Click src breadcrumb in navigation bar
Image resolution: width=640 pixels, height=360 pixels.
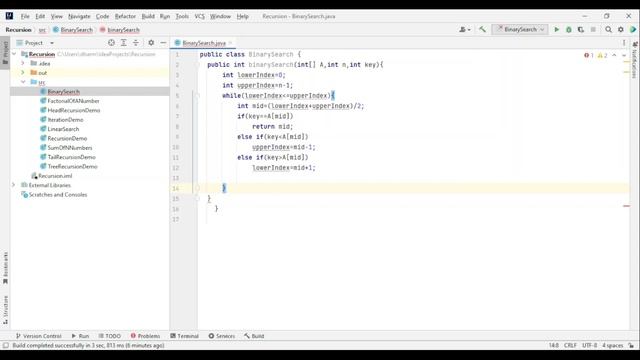[42, 30]
